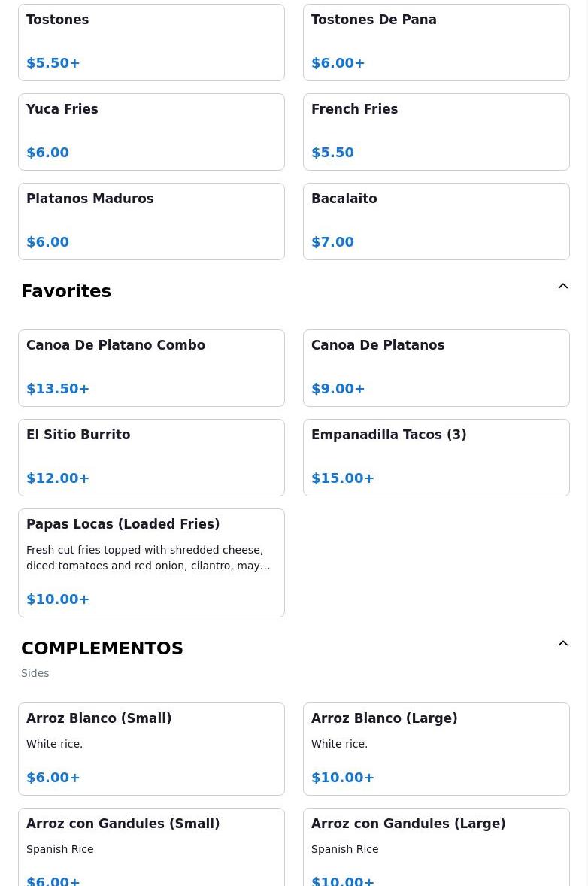This screenshot has width=588, height=886.
Task: Collapse the COMPLEMENTOS section chevron
Action: click(562, 643)
